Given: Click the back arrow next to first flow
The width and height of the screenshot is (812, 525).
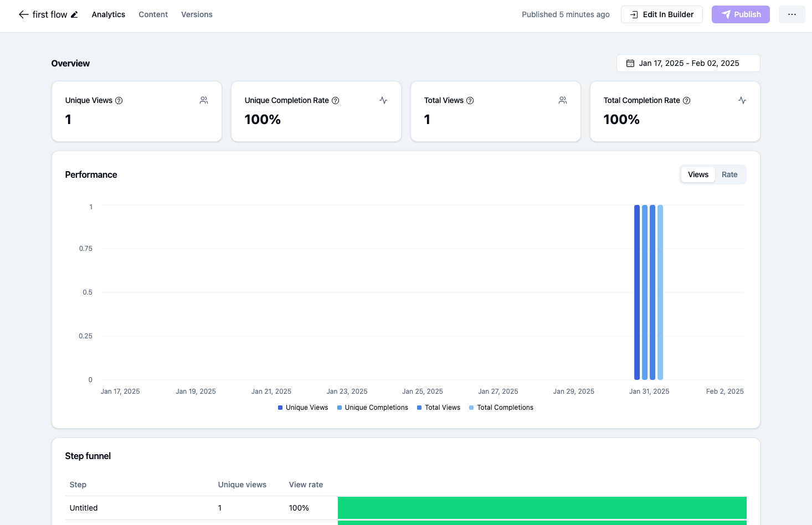Looking at the screenshot, I should coord(24,14).
